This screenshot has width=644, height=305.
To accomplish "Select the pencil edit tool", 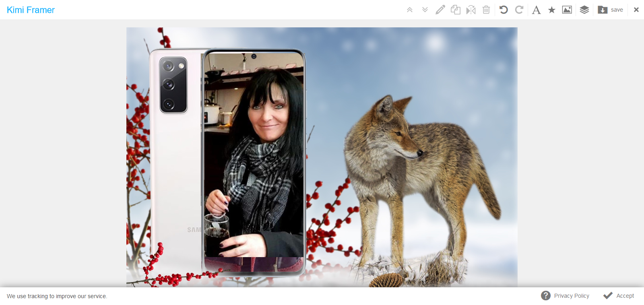I will [x=440, y=10].
